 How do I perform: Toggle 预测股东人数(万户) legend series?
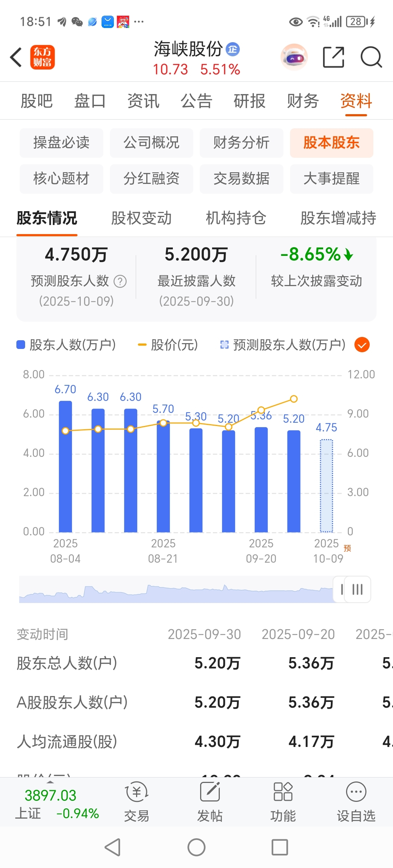[283, 345]
